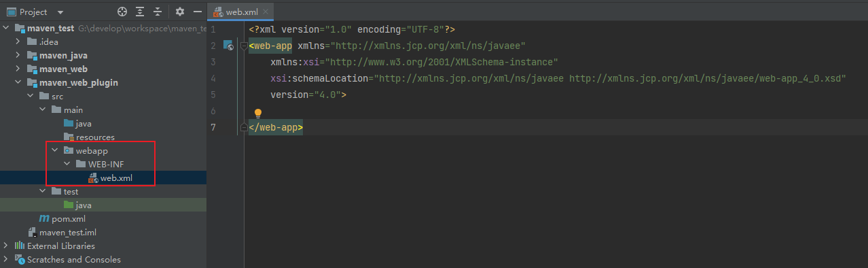Collapse the webapp folder

tap(54, 150)
